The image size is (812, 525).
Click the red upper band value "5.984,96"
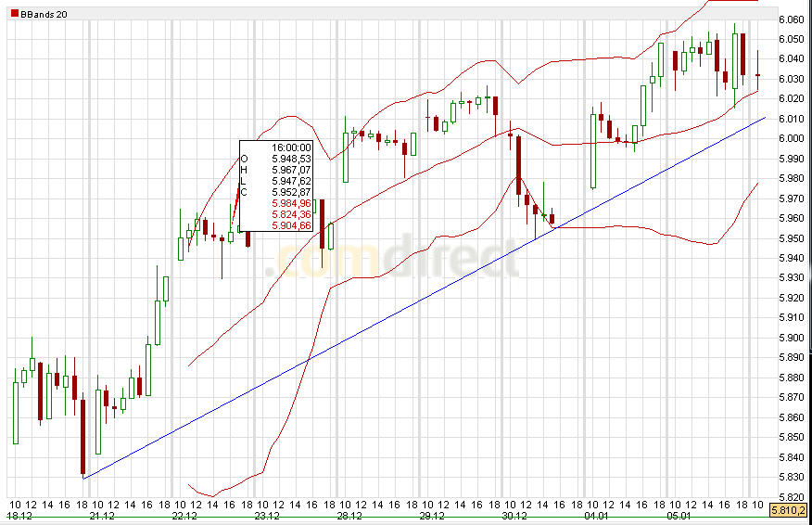click(x=292, y=204)
